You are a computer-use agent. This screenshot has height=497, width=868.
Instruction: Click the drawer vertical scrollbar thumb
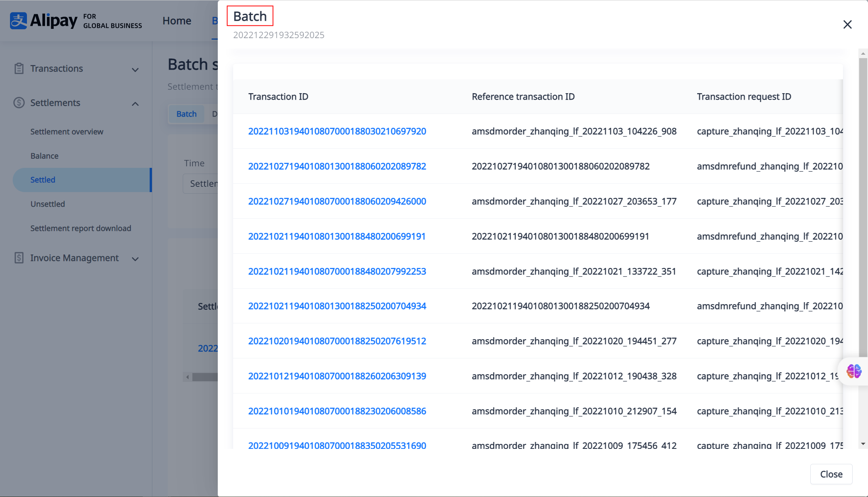pyautogui.click(x=863, y=208)
